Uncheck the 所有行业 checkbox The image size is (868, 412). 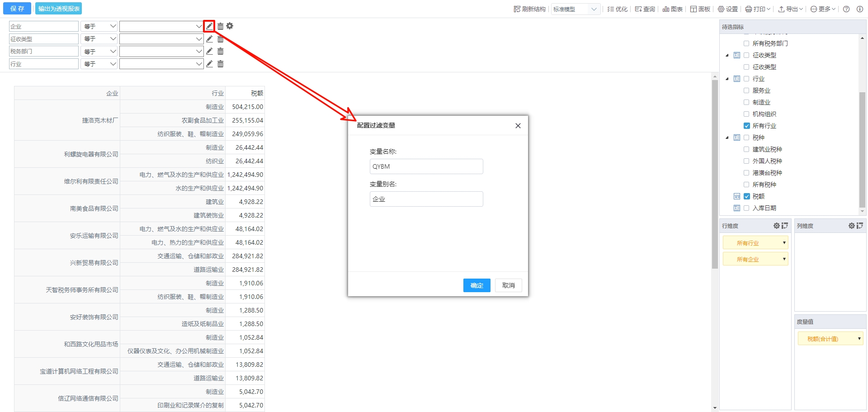point(746,126)
